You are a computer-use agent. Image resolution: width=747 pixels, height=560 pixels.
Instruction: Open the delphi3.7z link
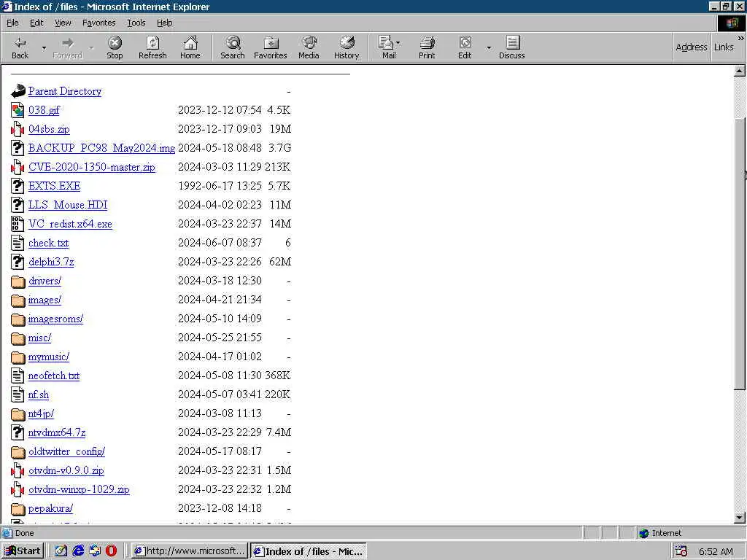click(51, 262)
